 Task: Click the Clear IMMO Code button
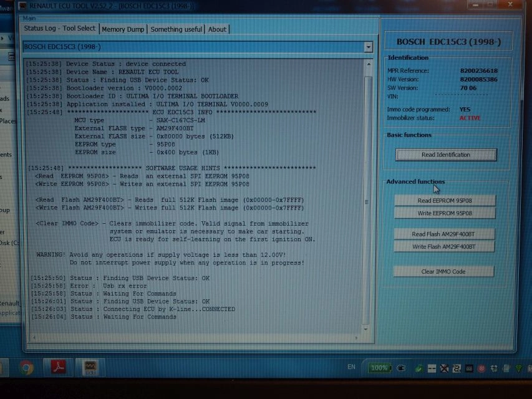click(x=443, y=271)
